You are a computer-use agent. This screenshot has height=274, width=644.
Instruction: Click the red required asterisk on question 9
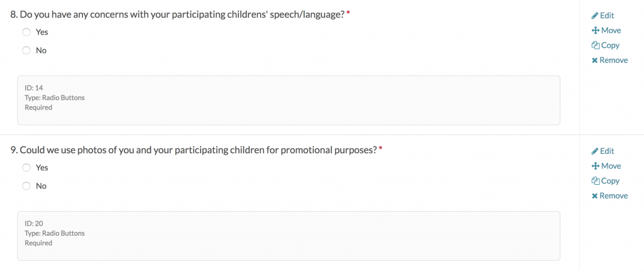[x=380, y=148]
